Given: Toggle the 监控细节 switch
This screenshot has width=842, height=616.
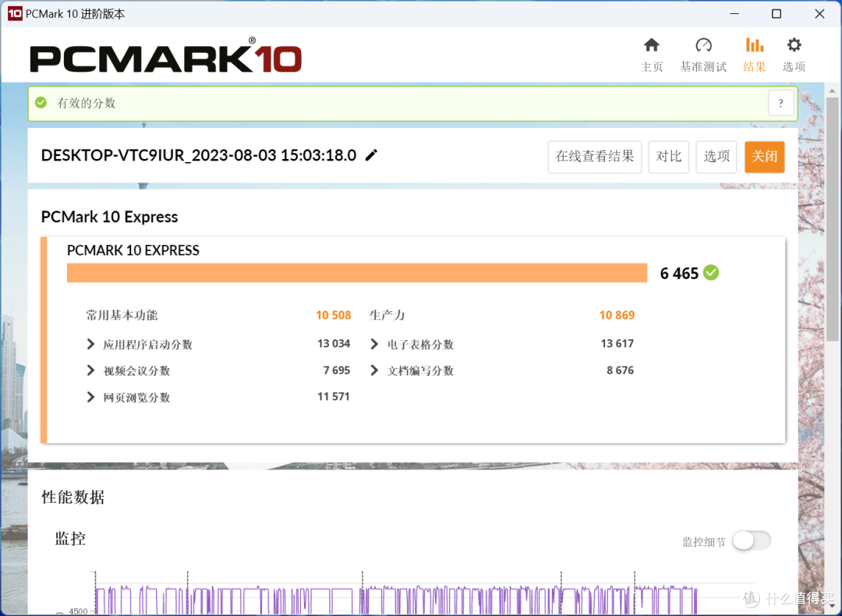Looking at the screenshot, I should coord(752,540).
